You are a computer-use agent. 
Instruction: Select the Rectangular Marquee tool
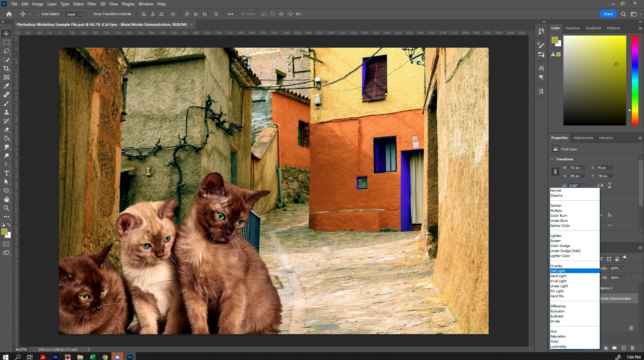pos(6,42)
